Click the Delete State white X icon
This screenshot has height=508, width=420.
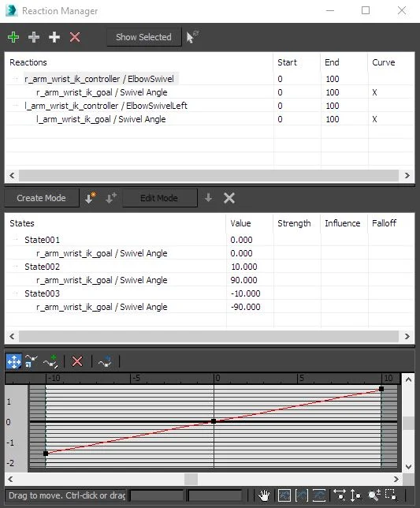[x=229, y=198]
